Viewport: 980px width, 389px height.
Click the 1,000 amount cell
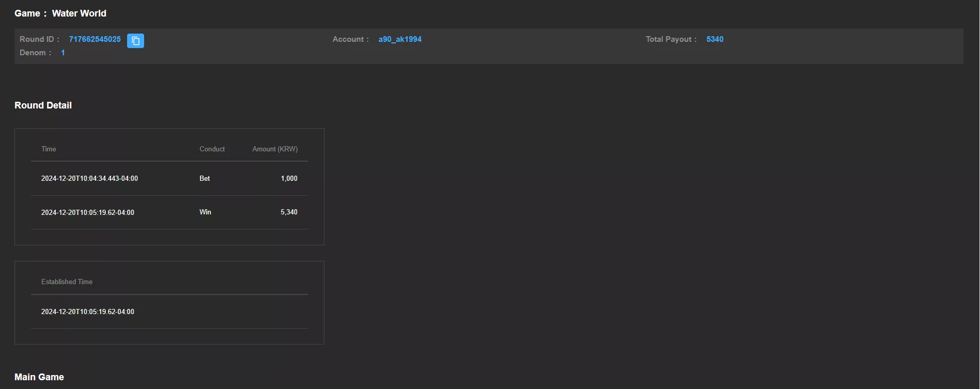(289, 178)
